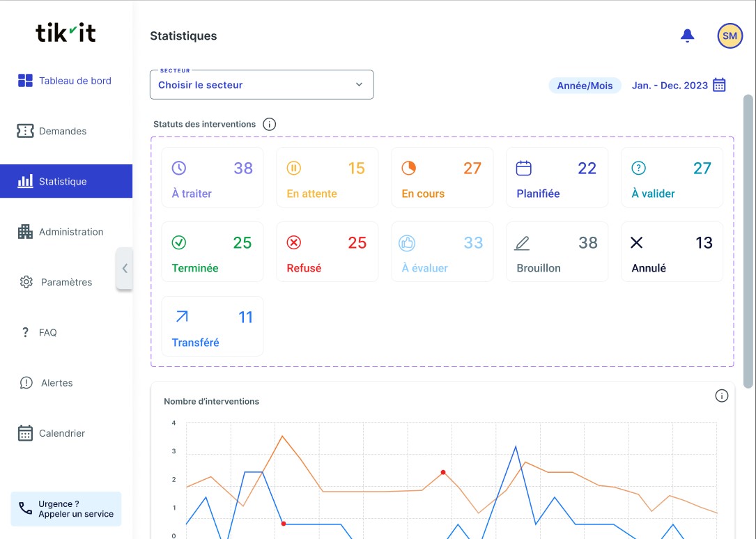Click the info icon on the interventions chart
Image resolution: width=756 pixels, height=539 pixels.
click(x=721, y=396)
